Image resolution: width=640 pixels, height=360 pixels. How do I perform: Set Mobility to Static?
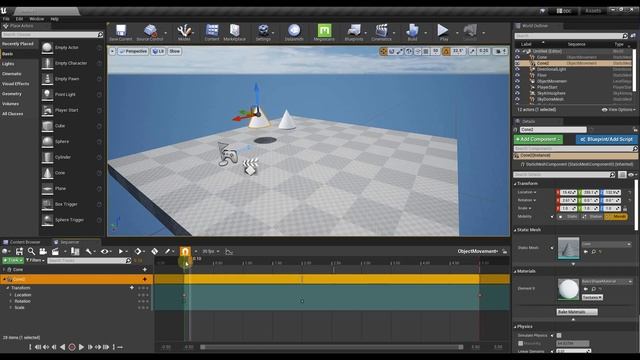coord(569,216)
